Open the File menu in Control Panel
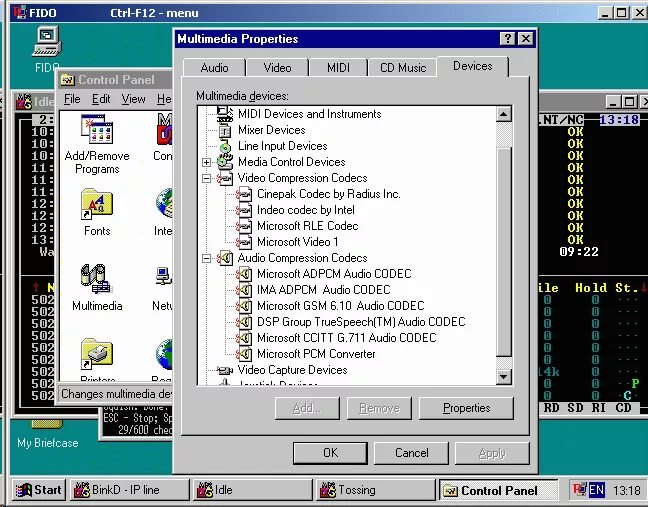Viewport: 648px width, 507px height. point(72,99)
